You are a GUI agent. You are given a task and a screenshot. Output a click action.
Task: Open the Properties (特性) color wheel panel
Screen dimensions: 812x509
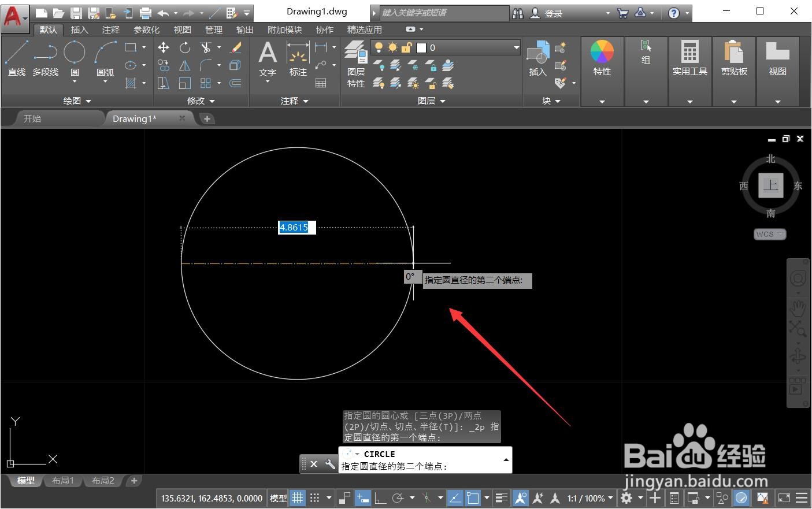(602, 58)
